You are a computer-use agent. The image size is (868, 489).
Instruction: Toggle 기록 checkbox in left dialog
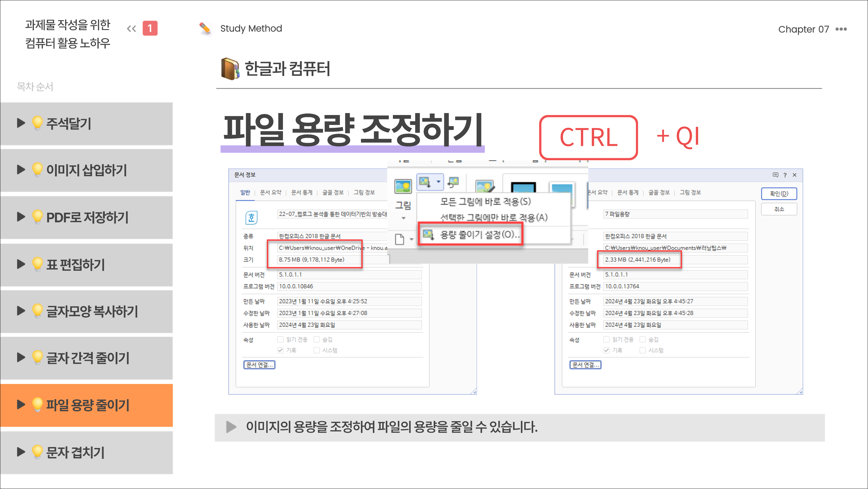click(280, 350)
